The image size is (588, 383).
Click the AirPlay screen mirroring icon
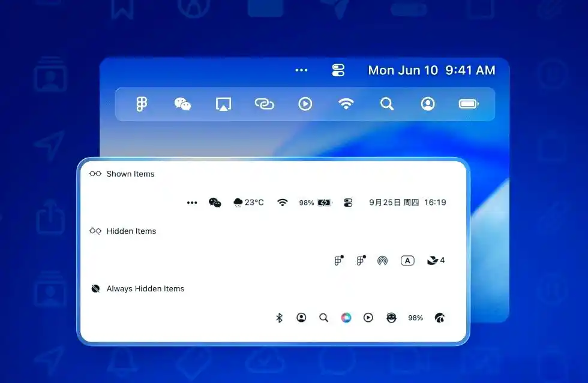(x=223, y=104)
